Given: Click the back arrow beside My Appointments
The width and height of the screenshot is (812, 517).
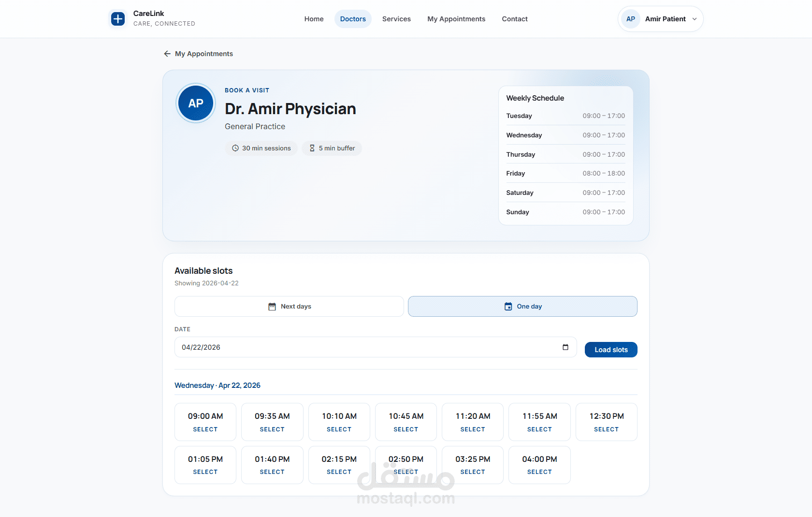Looking at the screenshot, I should pyautogui.click(x=167, y=54).
